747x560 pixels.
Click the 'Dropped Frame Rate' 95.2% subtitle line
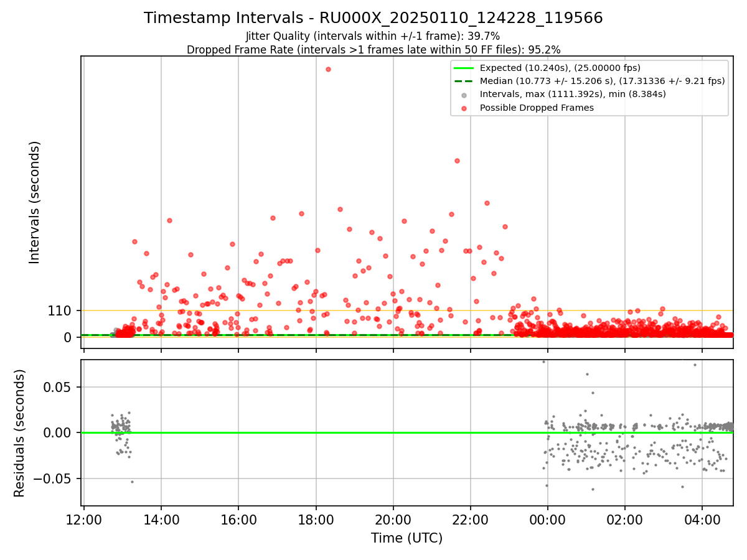coord(374,50)
